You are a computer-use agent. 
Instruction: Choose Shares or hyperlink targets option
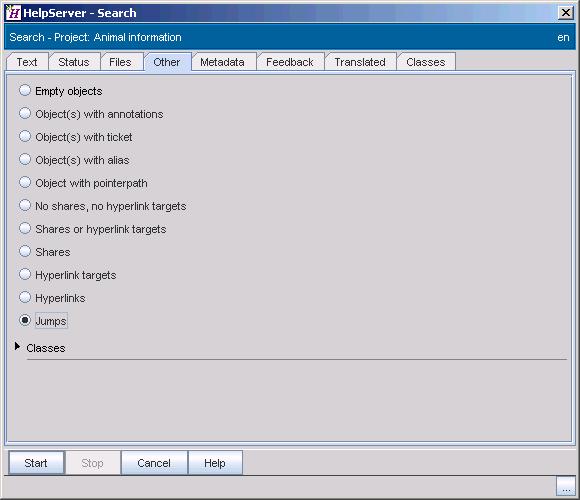coord(25,228)
